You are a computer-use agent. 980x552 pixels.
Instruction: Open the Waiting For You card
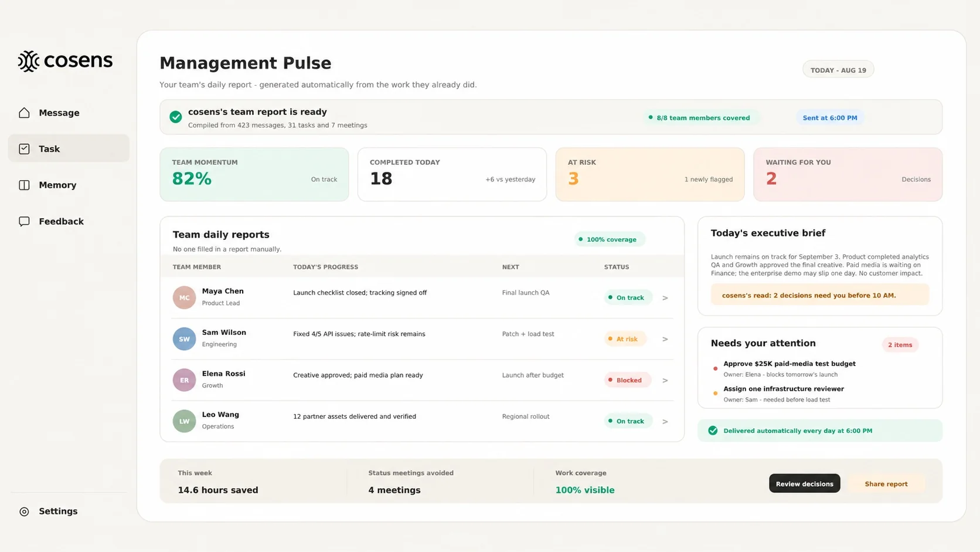coord(848,174)
